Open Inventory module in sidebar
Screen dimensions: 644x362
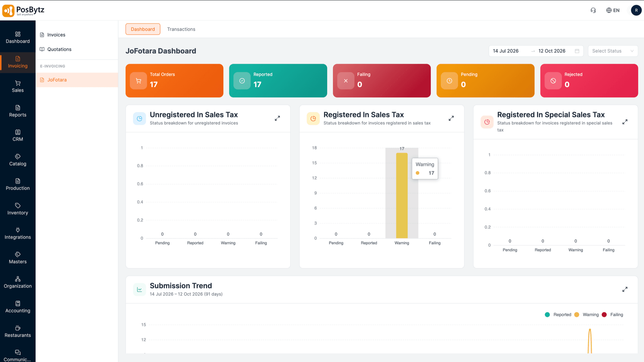tap(18, 209)
